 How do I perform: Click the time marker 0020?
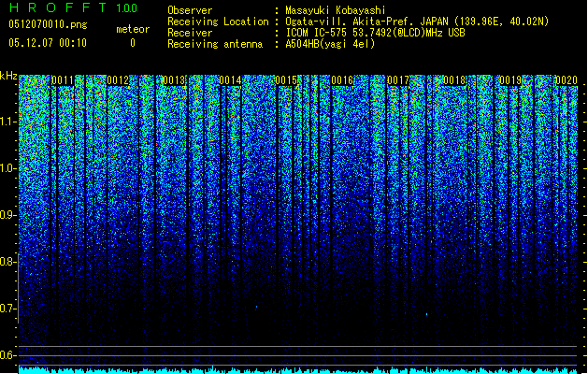(566, 80)
